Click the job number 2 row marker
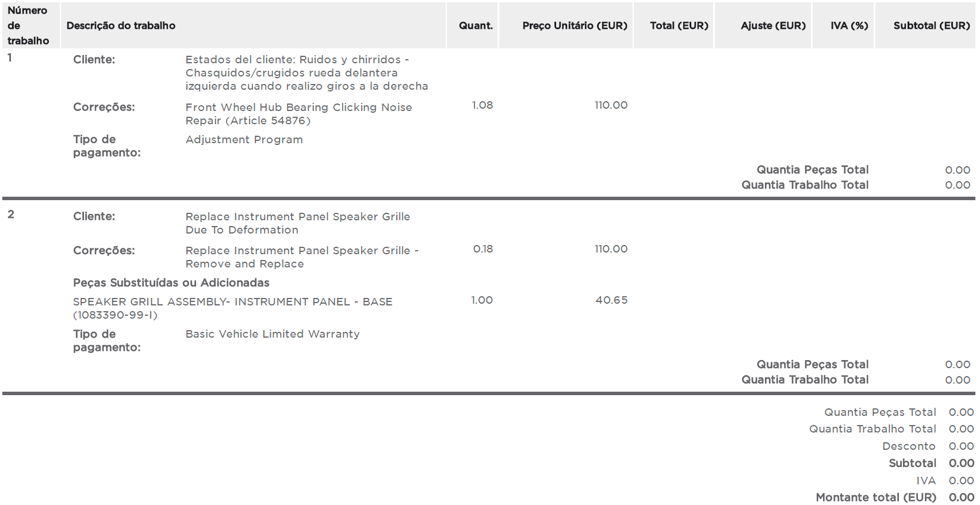Screen dimensions: 980x505 10,215
